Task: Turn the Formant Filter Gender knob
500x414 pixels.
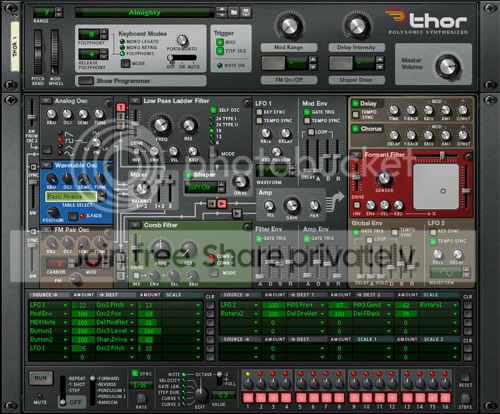Action: (384, 178)
